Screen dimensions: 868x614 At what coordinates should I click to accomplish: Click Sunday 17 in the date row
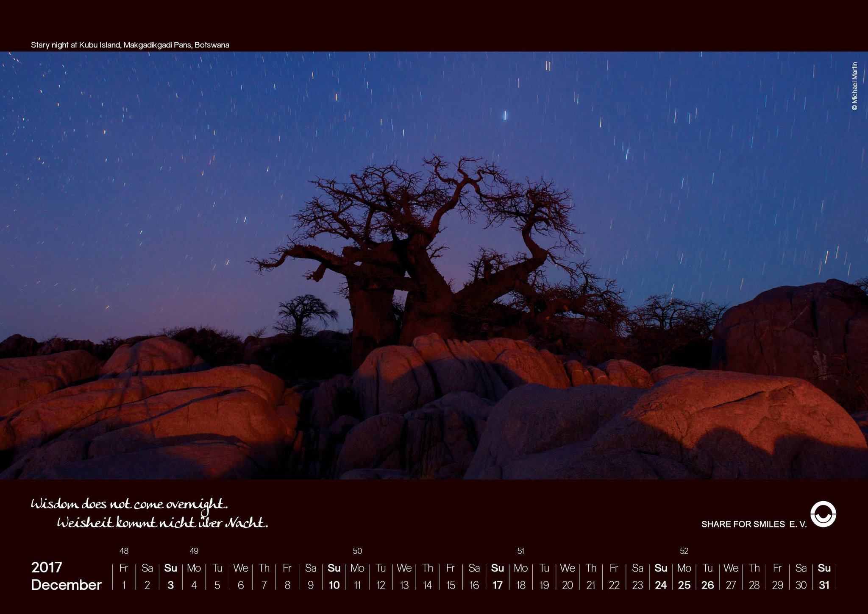coord(497,585)
